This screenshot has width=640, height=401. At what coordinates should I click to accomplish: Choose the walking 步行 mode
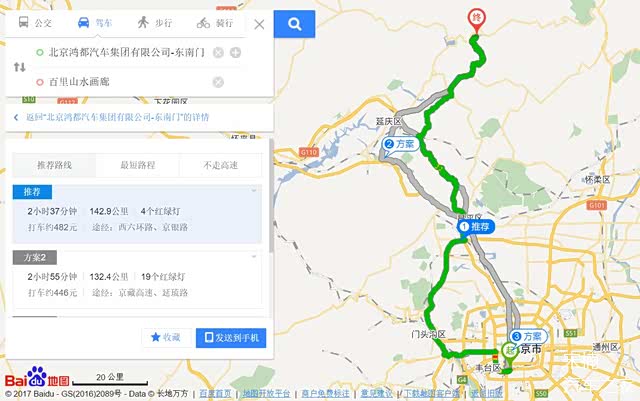click(x=154, y=23)
